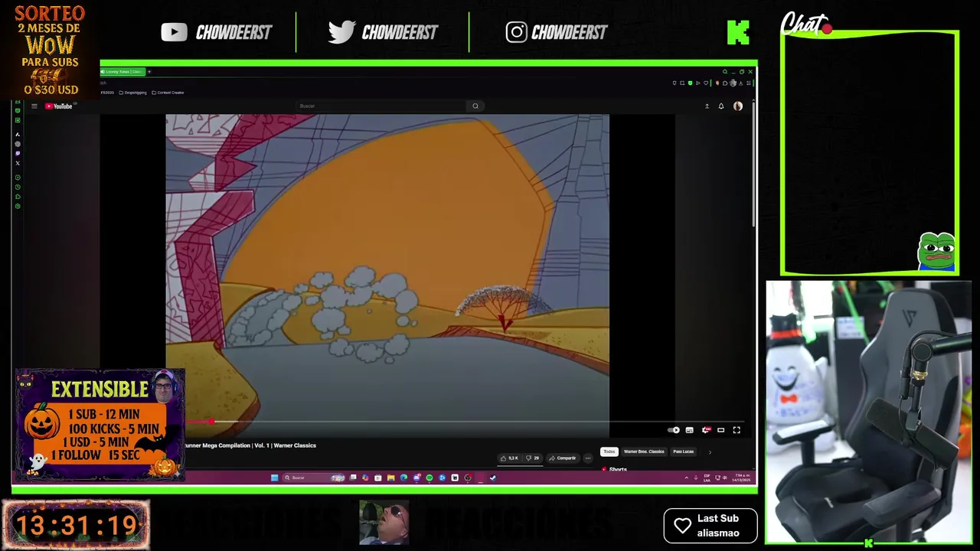The width and height of the screenshot is (980, 551).
Task: Open the Aria AI icon in sidebar
Action: (x=18, y=134)
